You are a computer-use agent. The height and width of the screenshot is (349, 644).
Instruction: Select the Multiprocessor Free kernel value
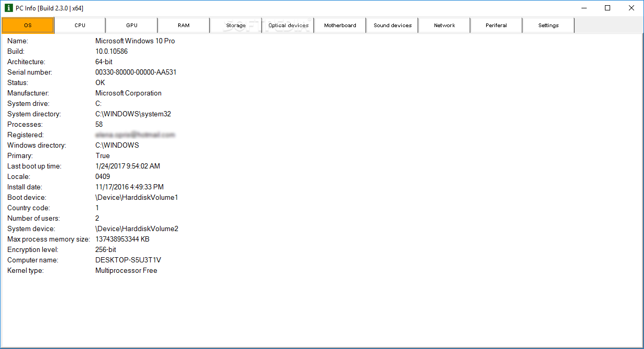[x=126, y=270]
